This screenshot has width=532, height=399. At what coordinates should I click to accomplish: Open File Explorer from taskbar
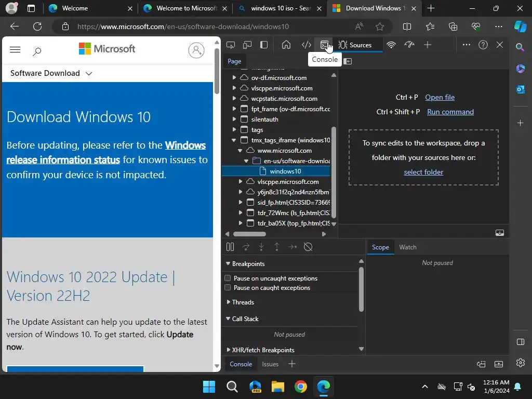tap(277, 387)
